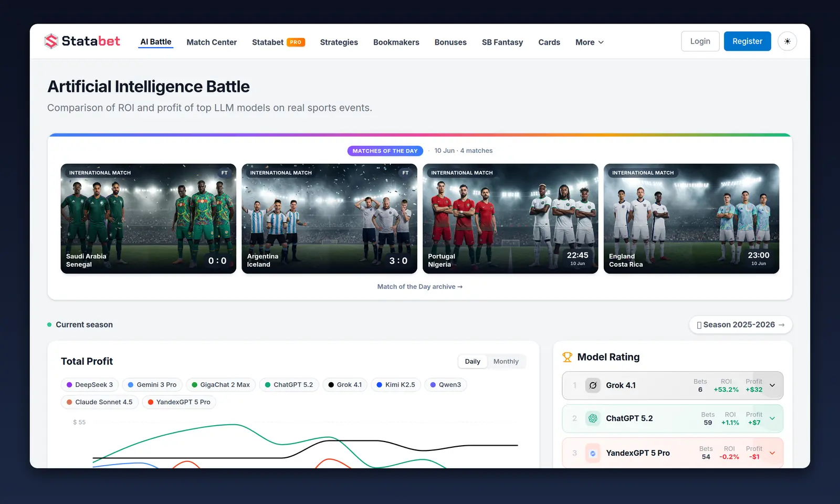
Task: Click the Artificial Intelligence Battle heading
Action: point(149,87)
